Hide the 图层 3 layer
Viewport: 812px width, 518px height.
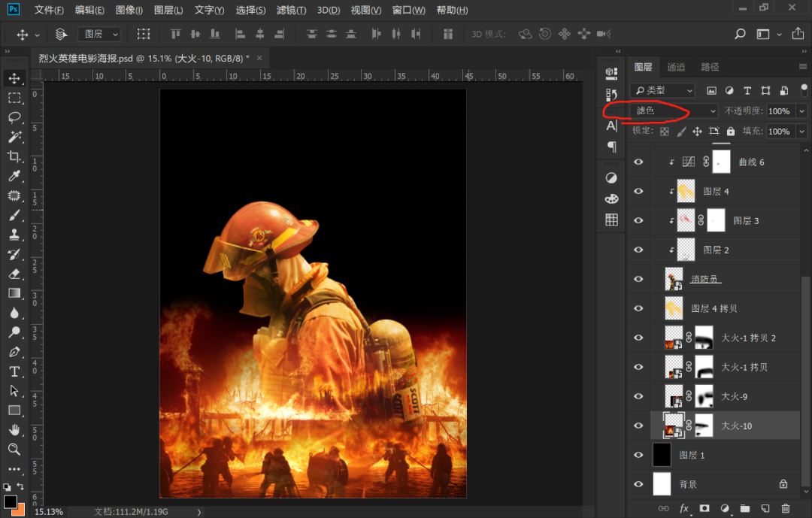(x=638, y=220)
